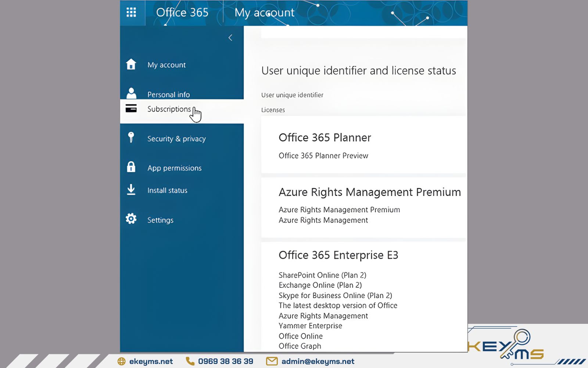
Task: Open Security & privacy page
Action: tap(176, 139)
